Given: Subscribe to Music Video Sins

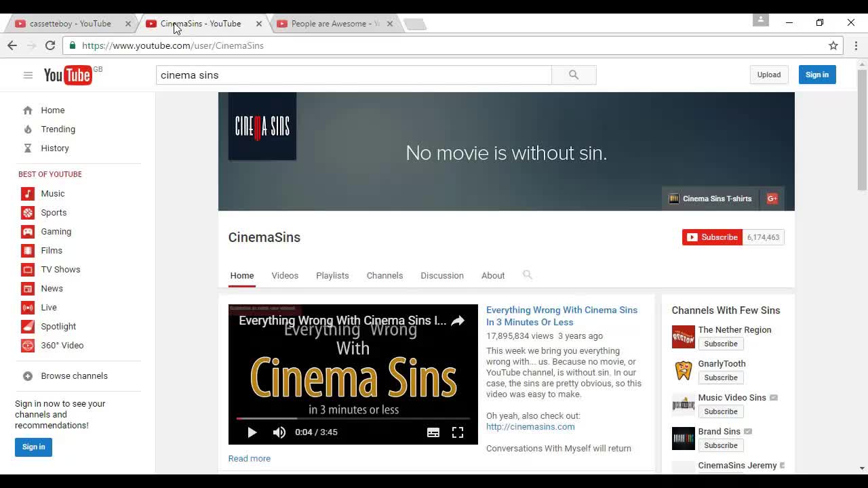Looking at the screenshot, I should pos(721,412).
